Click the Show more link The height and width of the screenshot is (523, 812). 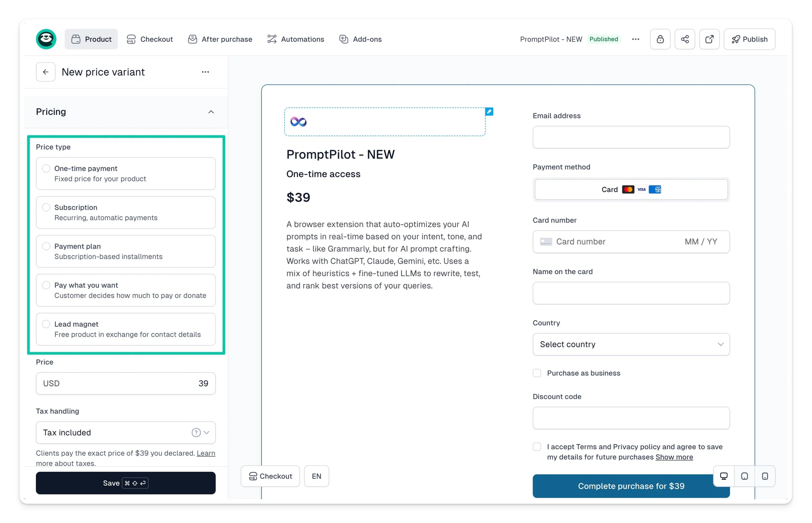674,457
